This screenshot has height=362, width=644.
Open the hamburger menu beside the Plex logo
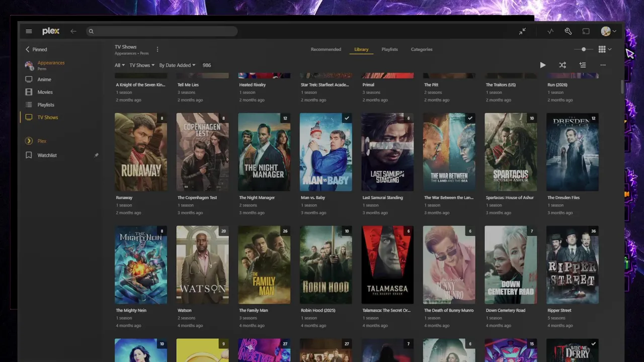coord(29,31)
